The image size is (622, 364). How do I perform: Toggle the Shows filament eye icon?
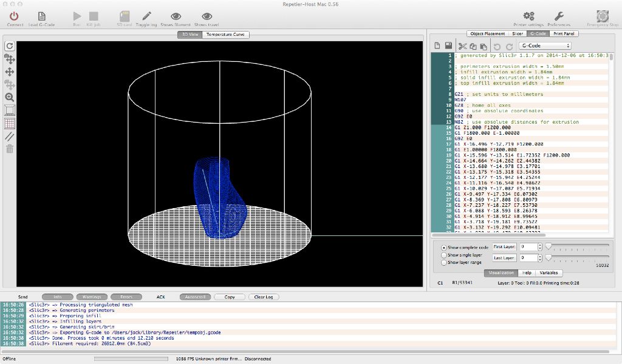click(176, 16)
